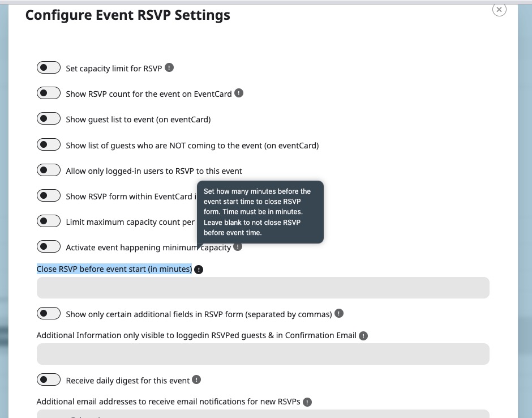The image size is (532, 418).
Task: Toggle Show only certain additional fields
Action: [49, 314]
